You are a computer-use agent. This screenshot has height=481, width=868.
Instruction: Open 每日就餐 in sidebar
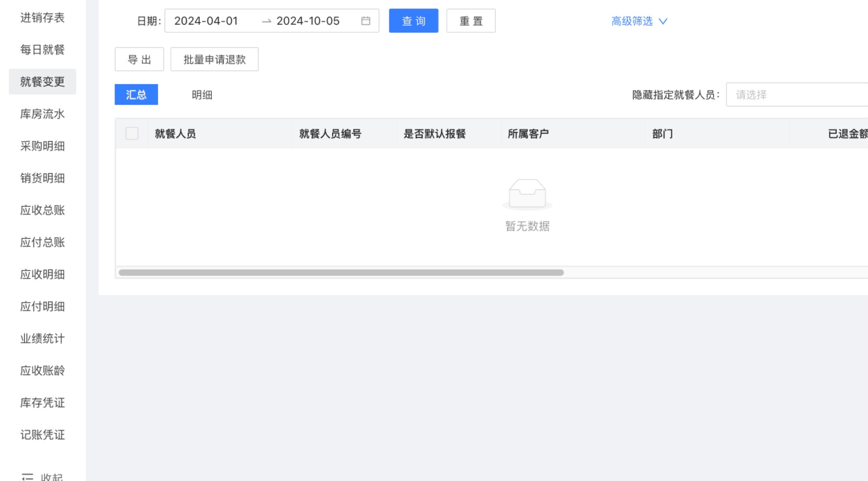click(x=42, y=50)
